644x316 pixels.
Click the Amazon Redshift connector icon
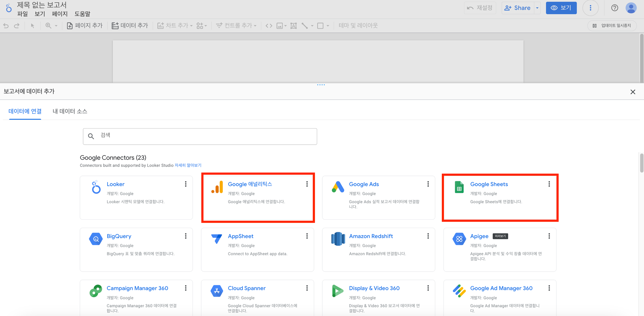338,239
